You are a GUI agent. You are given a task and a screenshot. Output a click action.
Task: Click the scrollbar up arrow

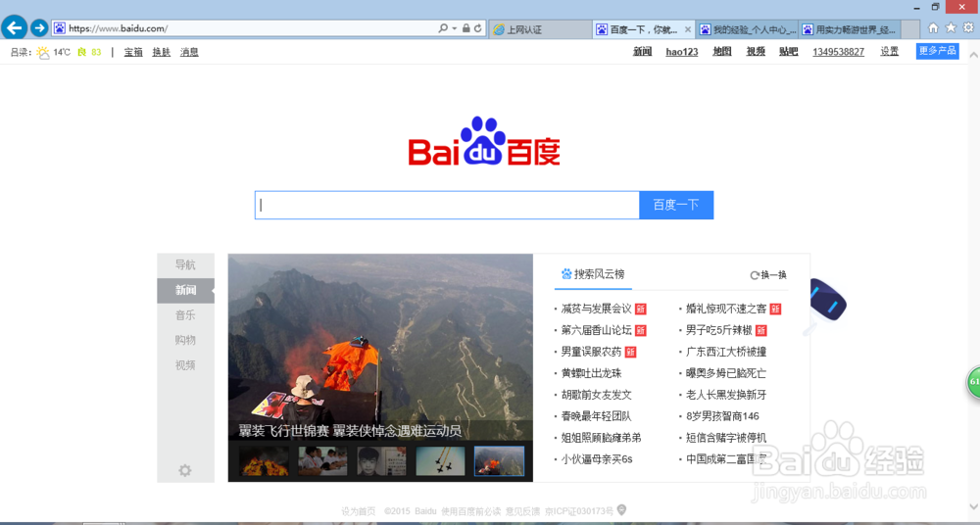click(974, 55)
